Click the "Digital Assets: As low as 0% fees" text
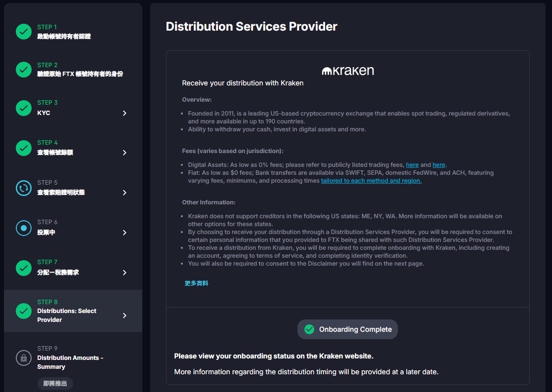Screen dimensions: 552x392 pos(318,165)
